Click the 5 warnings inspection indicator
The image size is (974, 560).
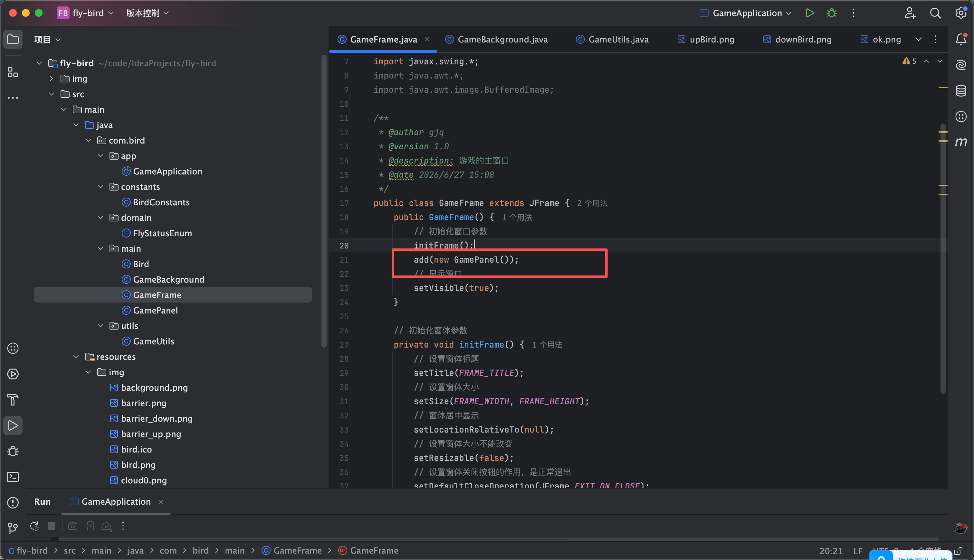coord(909,61)
